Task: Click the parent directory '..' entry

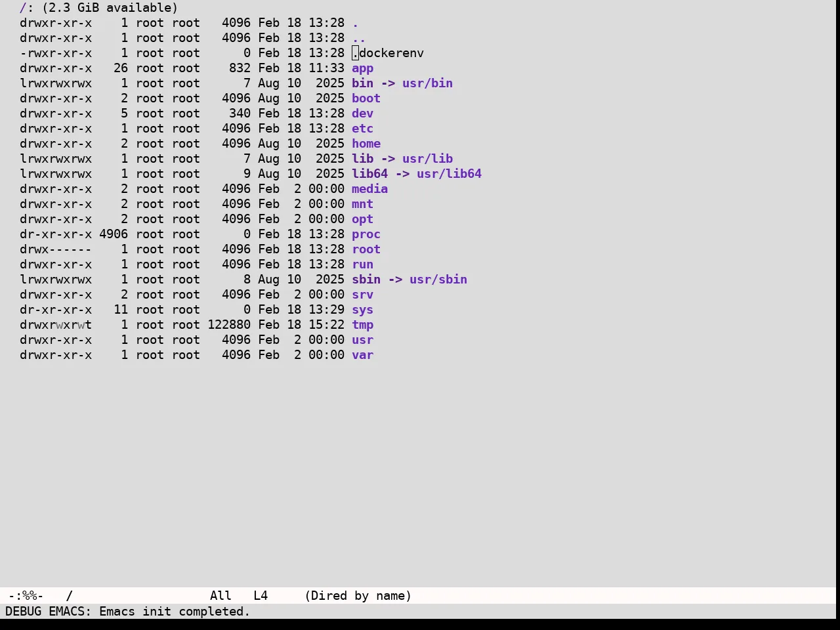Action: 359,38
